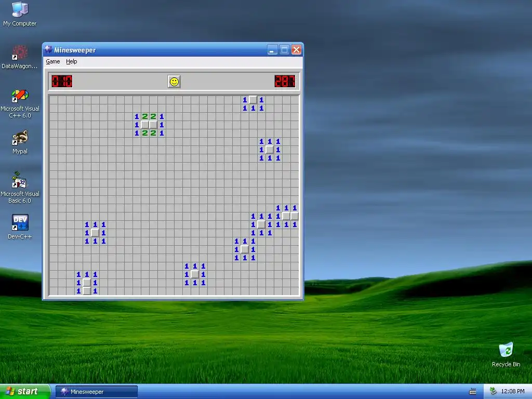The height and width of the screenshot is (399, 532).
Task: Select the Microsoft Visual Basic 6.0 shortcut
Action: 20,188
